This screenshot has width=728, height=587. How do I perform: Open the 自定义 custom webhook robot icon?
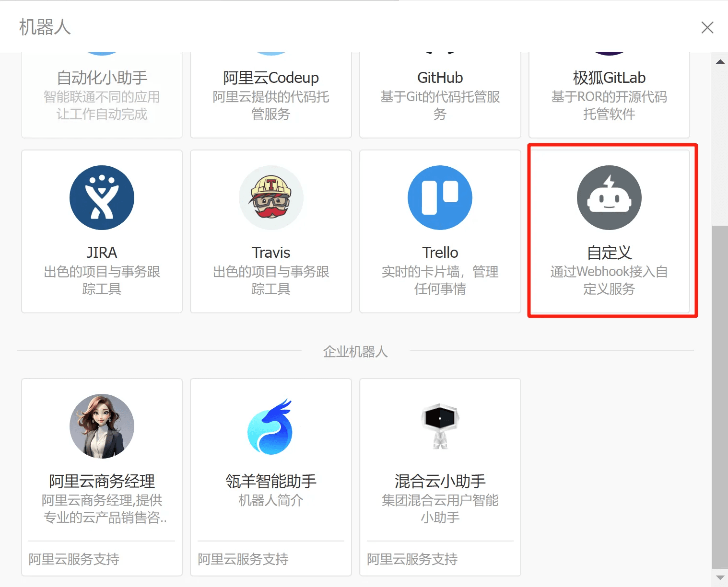click(609, 197)
